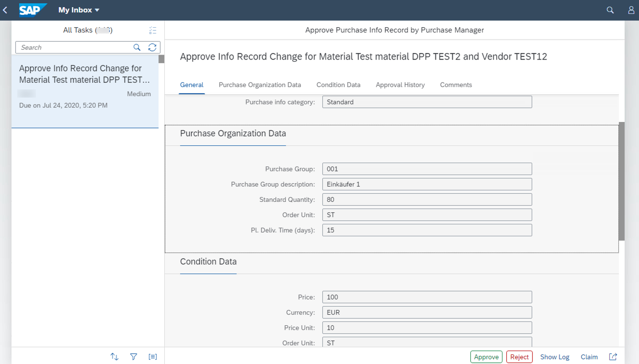Screen dimensions: 639x364
Task: Click the magnifier in task search box
Action: pos(137,47)
